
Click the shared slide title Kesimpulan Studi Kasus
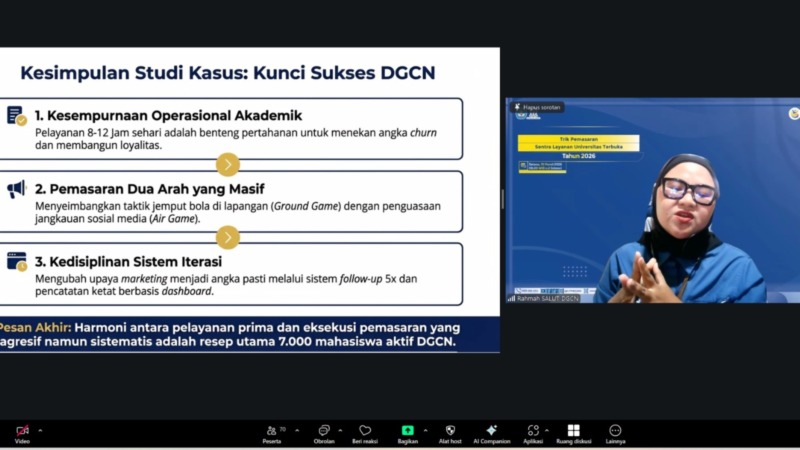tap(228, 73)
